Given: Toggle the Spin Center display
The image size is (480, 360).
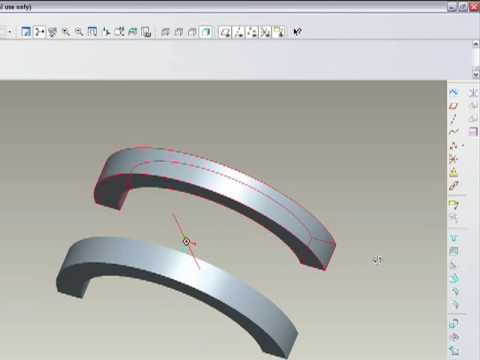Looking at the screenshot, I should pos(39,32).
